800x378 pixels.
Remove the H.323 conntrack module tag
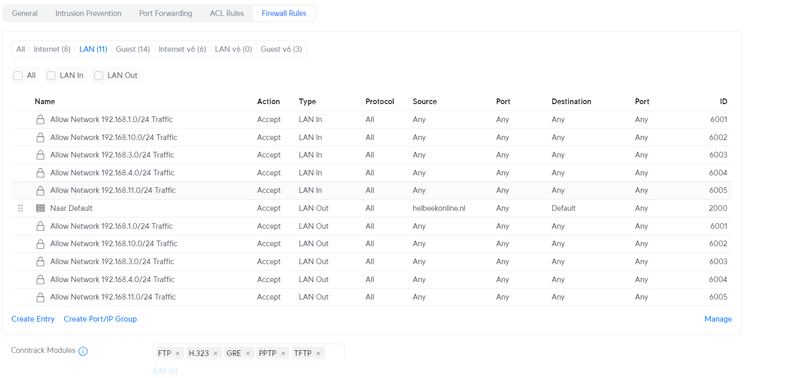[215, 353]
